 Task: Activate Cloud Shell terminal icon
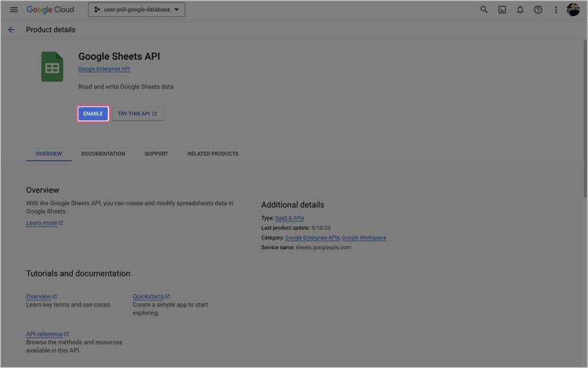502,10
